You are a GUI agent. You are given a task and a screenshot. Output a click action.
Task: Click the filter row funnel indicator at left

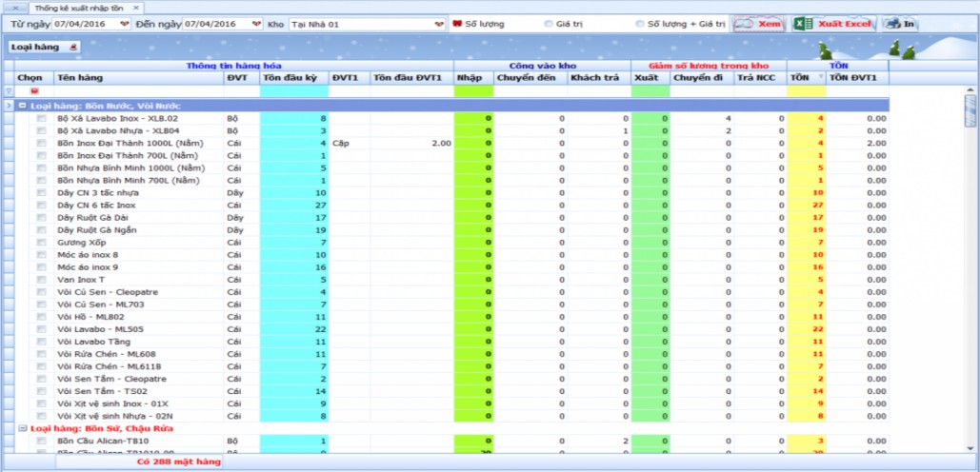tap(10, 91)
